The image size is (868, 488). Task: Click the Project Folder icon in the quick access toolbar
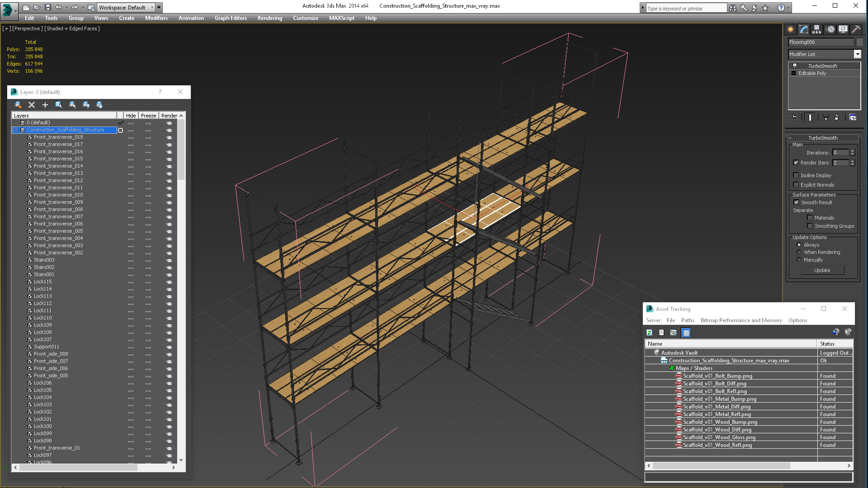(x=91, y=7)
